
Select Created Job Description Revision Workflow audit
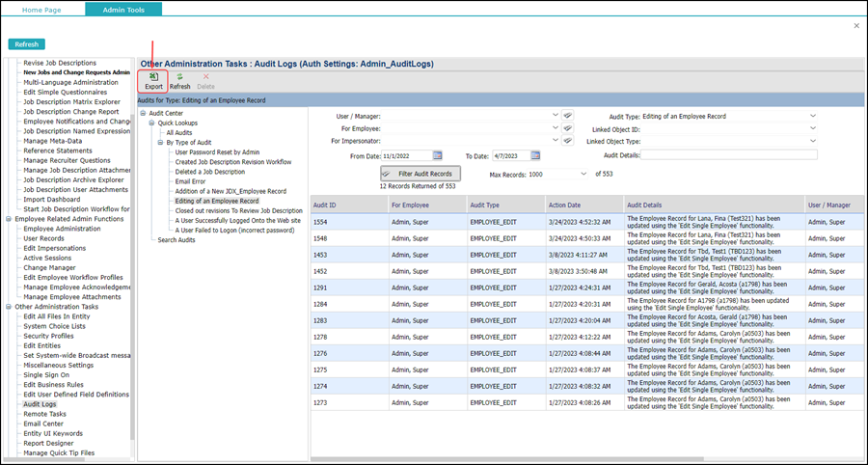point(233,162)
